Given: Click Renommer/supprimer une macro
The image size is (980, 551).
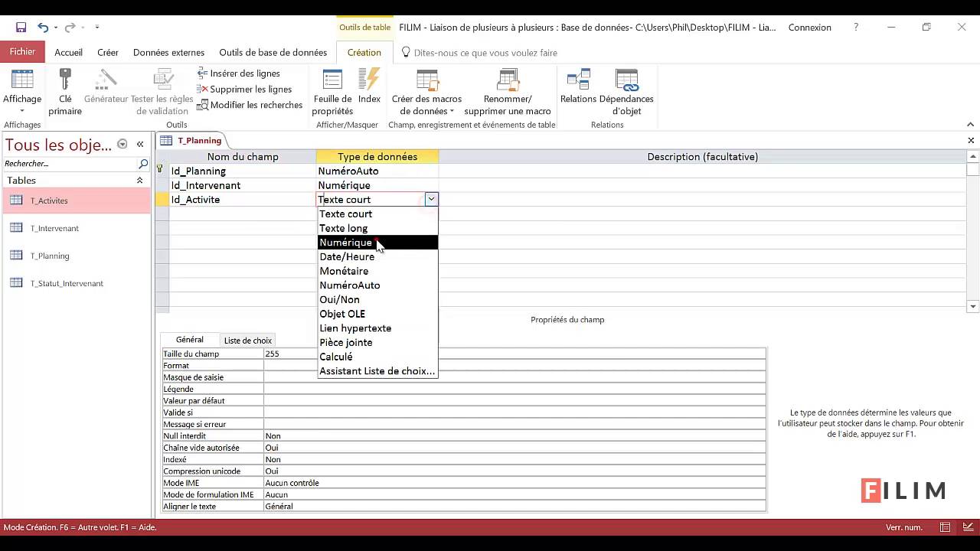Looking at the screenshot, I should (508, 92).
